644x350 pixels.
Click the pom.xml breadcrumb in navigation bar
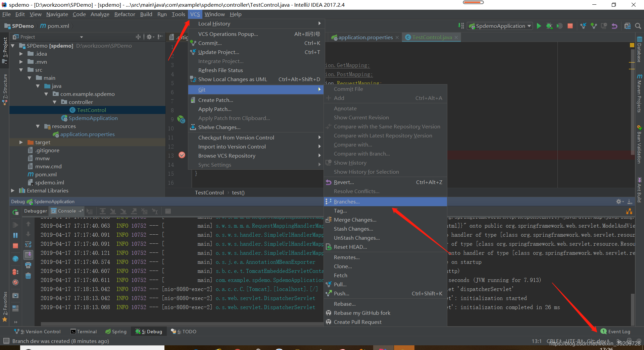(55, 26)
